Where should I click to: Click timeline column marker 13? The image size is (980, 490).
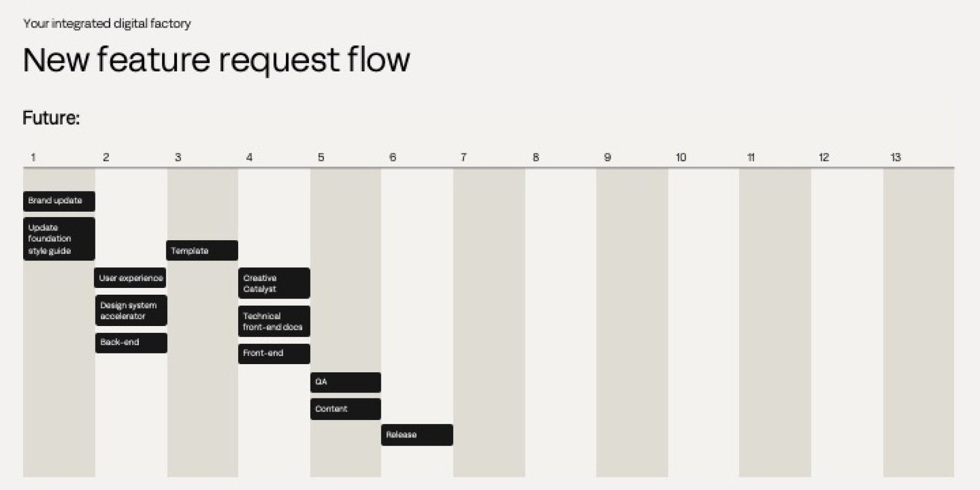click(896, 157)
